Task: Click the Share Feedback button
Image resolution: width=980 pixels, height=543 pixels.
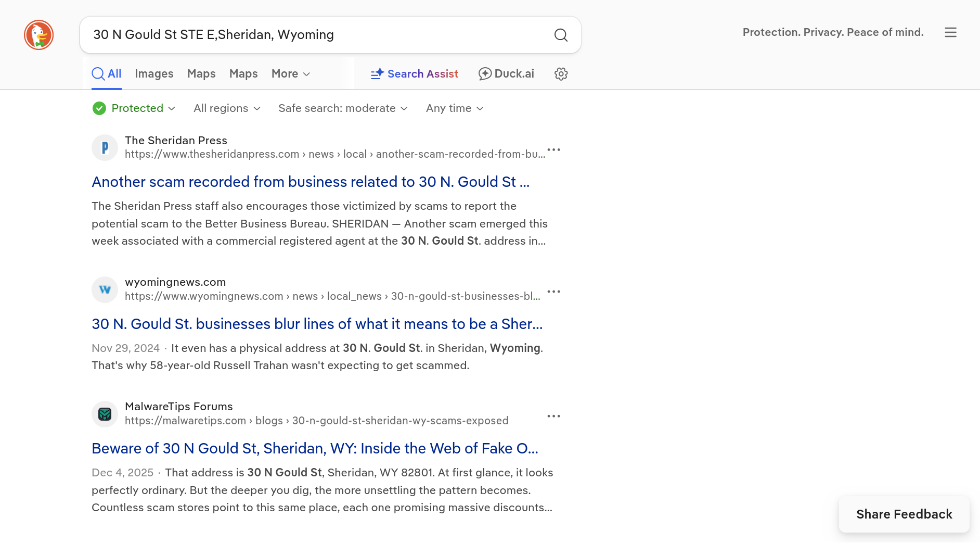Action: 904,514
